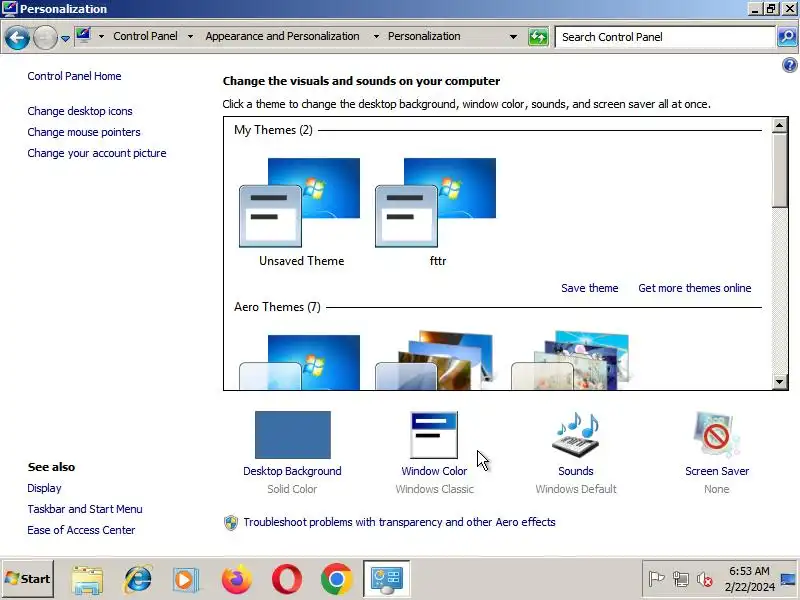Open Screen Saver icon
The image size is (800, 600).
[716, 435]
